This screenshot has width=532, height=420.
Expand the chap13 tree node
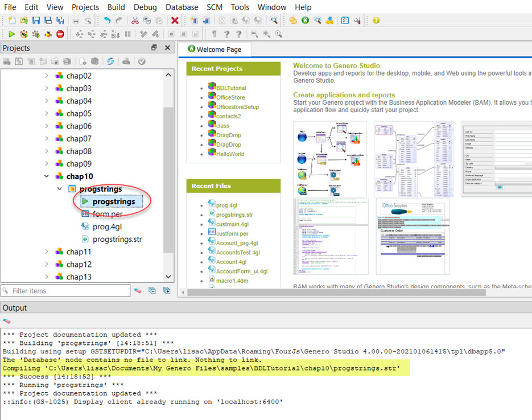click(47, 277)
